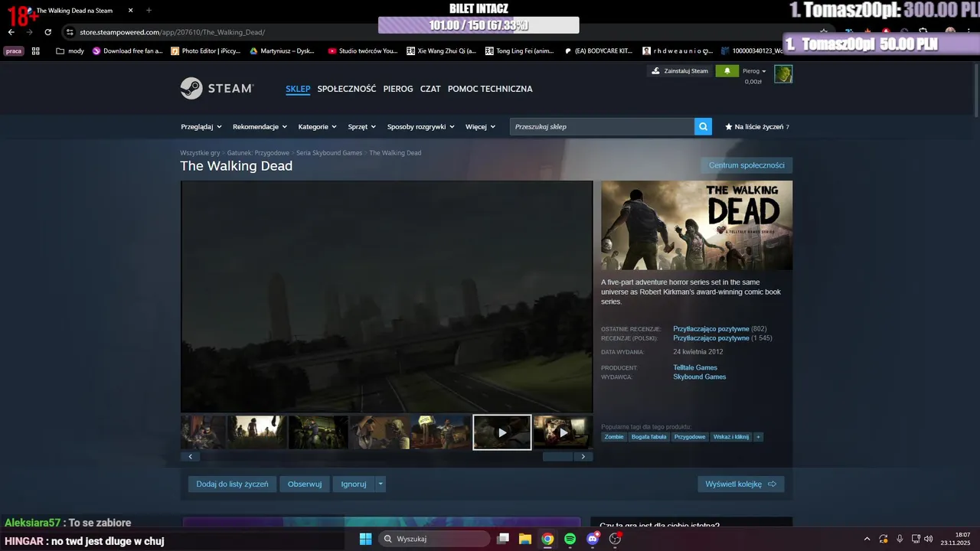Open File Explorer from the taskbar
980x551 pixels.
point(525,539)
